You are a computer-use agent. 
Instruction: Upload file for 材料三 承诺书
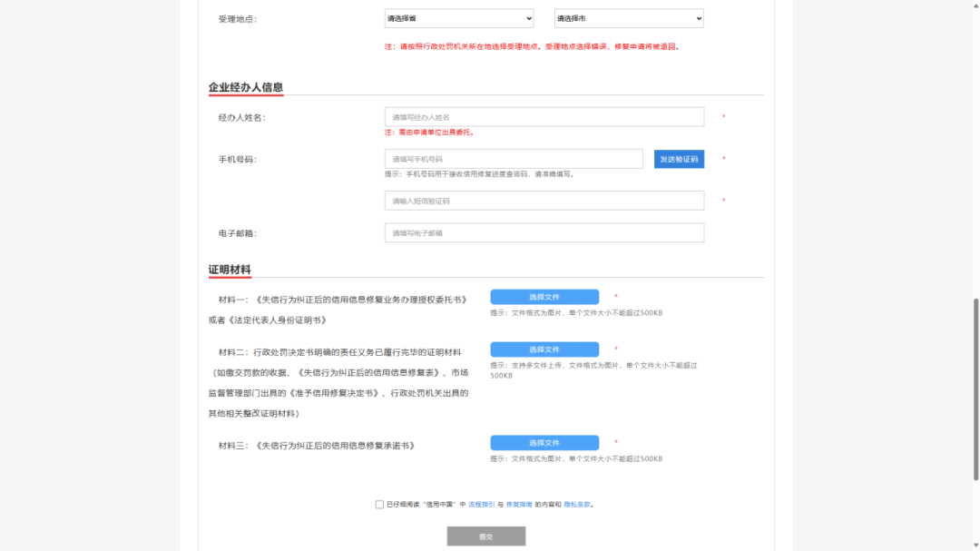[544, 443]
